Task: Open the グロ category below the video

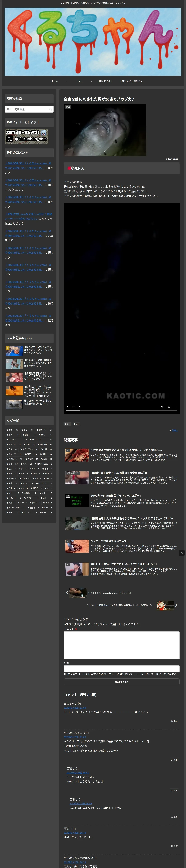Action: pos(68,424)
